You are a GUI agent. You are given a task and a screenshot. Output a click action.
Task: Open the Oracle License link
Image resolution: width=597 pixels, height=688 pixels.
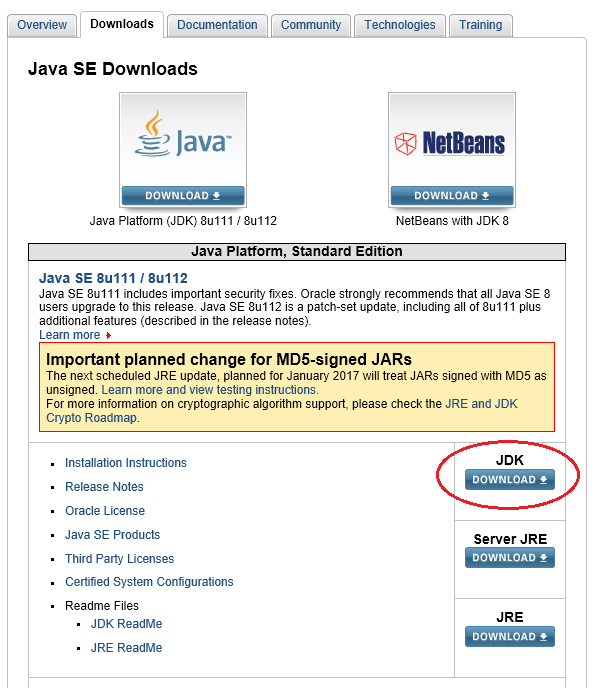(105, 511)
